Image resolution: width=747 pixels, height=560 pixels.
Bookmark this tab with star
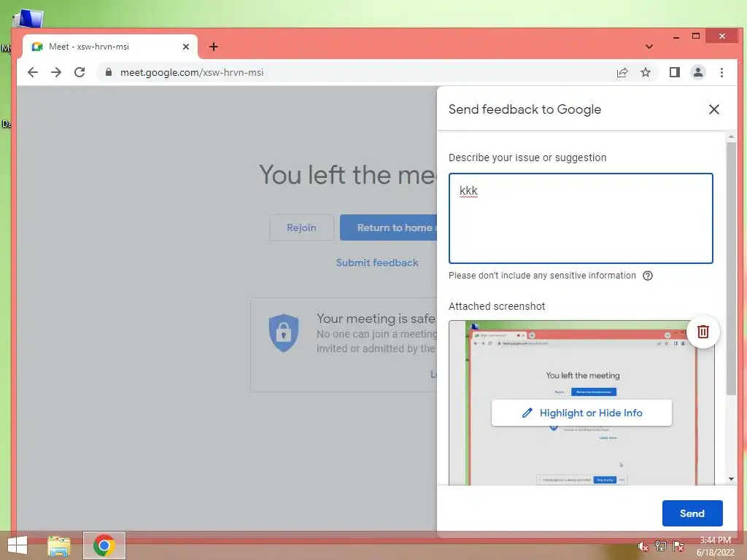point(646,72)
